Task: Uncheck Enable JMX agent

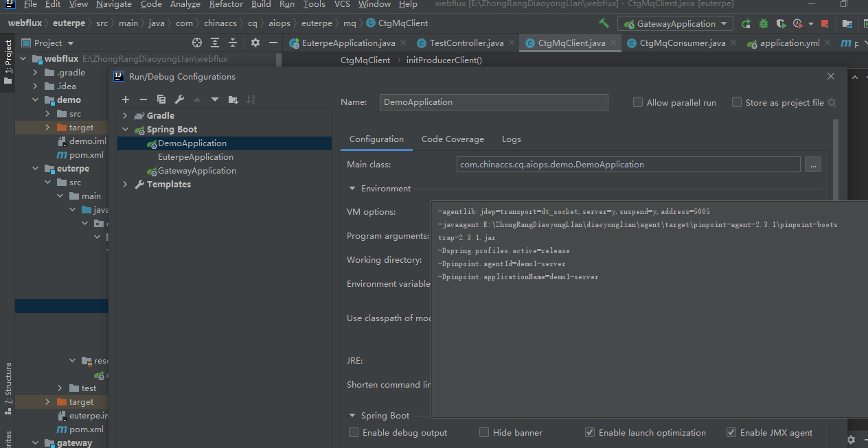Action: [731, 433]
